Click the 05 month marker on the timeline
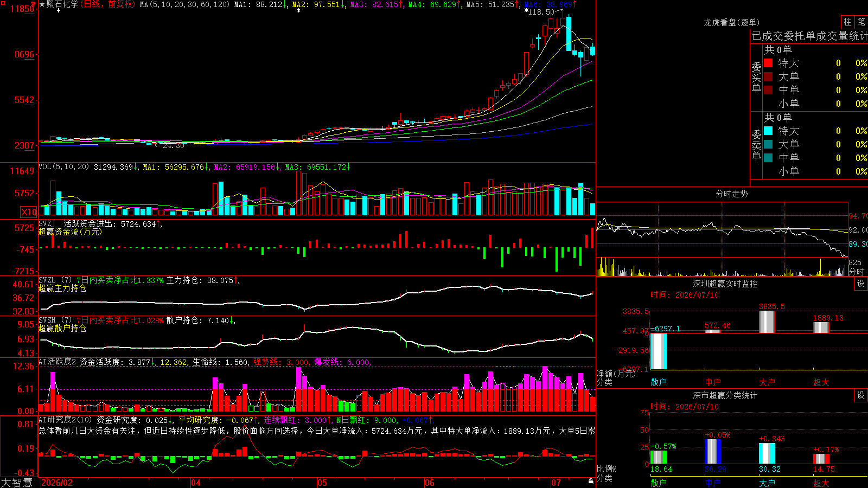The width and height of the screenshot is (868, 488). click(322, 483)
